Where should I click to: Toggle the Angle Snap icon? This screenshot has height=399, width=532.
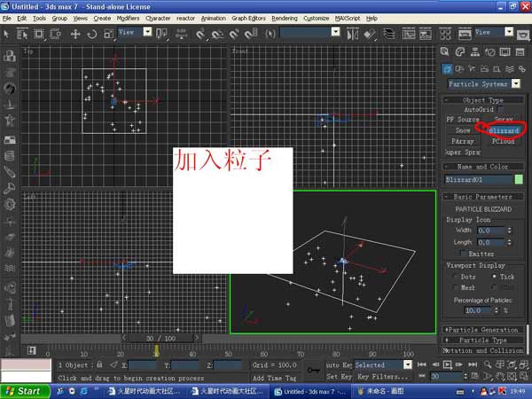pos(217,34)
